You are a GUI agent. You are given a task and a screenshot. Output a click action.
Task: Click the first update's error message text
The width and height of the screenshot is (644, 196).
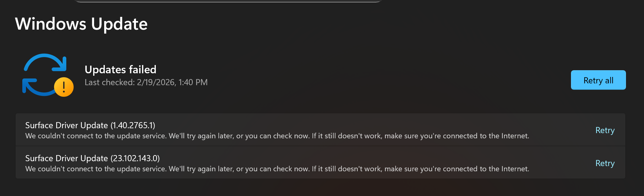(277, 136)
